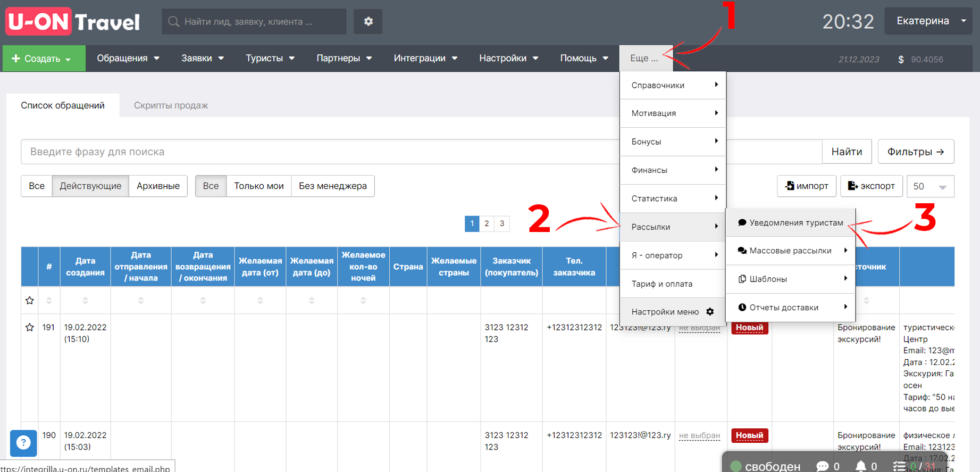Click the экспорт button
Viewport: 980px width, 472px height.
pyautogui.click(x=871, y=186)
